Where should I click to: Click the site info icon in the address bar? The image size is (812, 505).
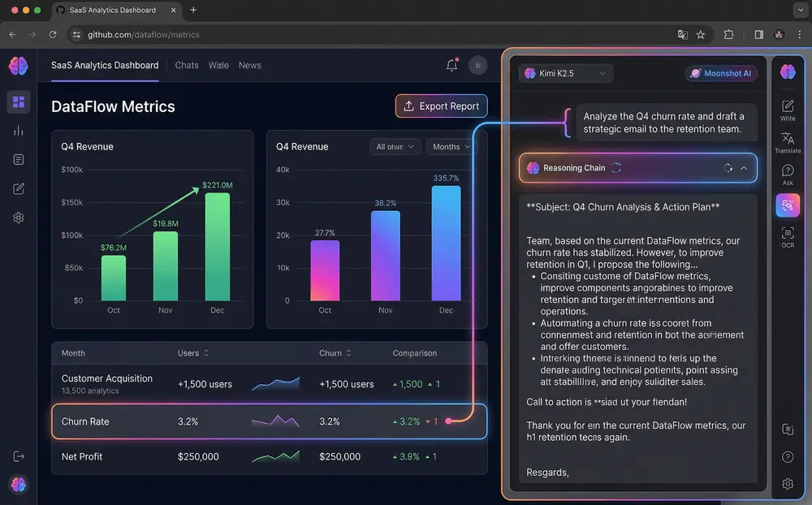[76, 35]
